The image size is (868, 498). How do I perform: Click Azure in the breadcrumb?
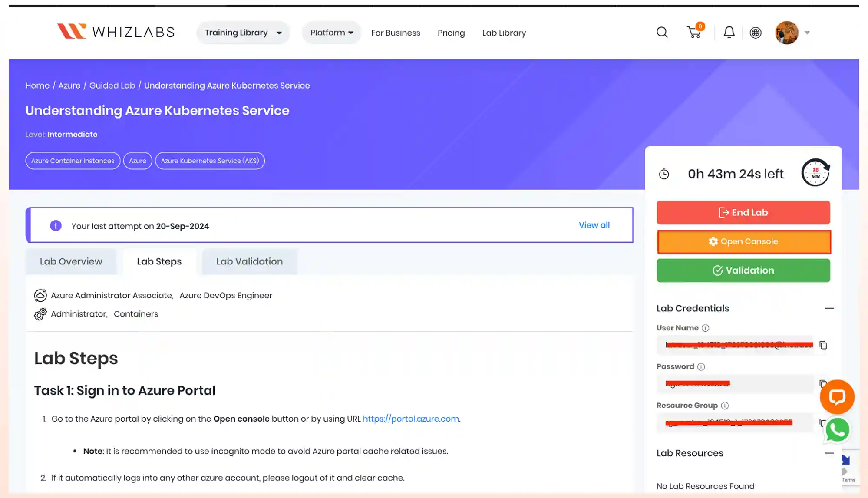[69, 86]
